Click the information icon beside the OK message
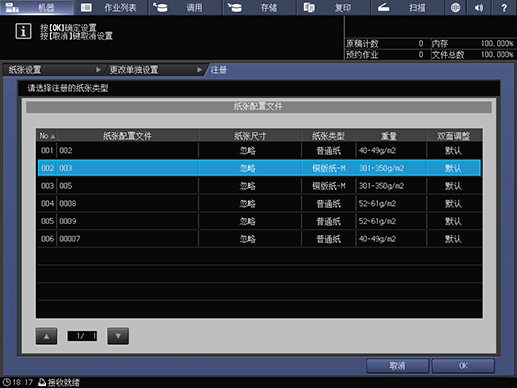Viewport: 517px width, 388px height. click(x=23, y=32)
